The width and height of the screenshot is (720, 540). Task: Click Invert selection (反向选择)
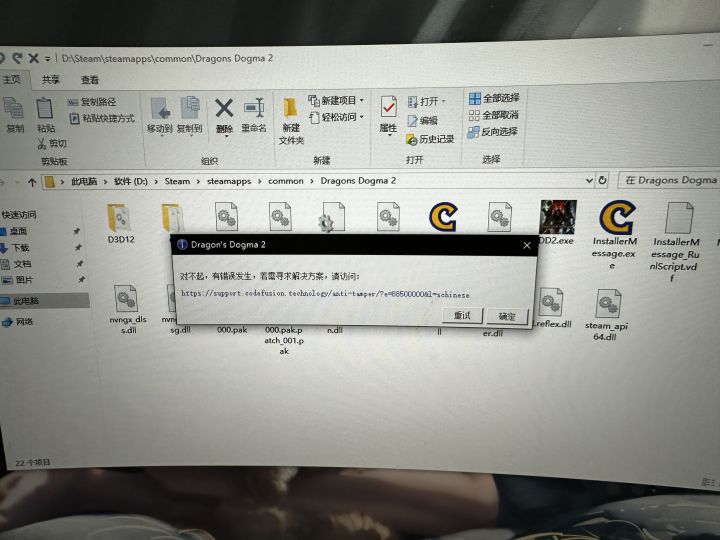[493, 132]
